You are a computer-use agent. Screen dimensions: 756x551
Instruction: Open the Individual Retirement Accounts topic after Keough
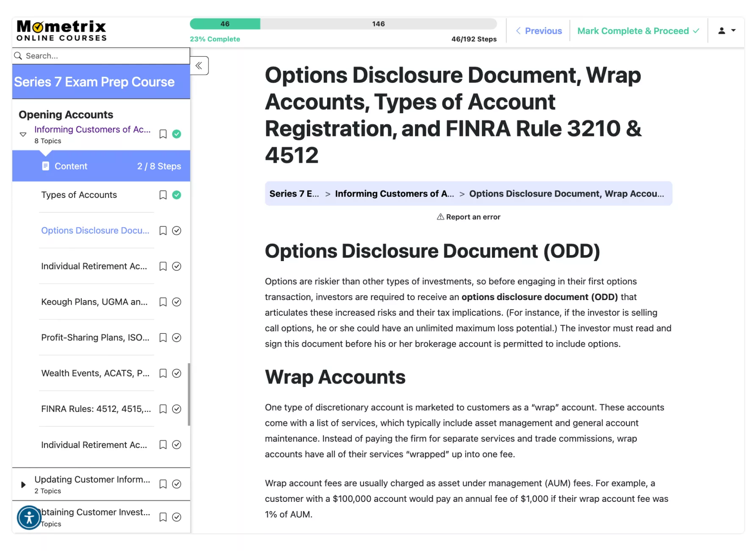click(x=94, y=445)
